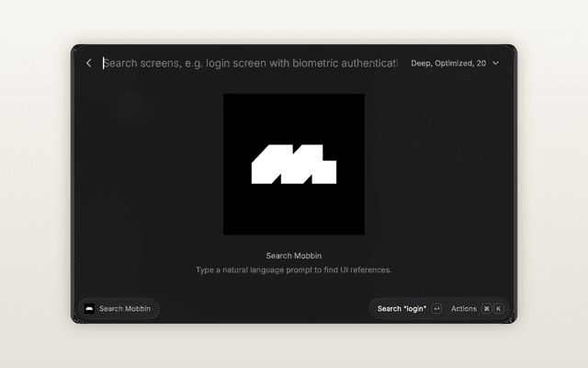Expand options via the dropdown chevron arrow
This screenshot has width=588, height=368.
point(496,63)
